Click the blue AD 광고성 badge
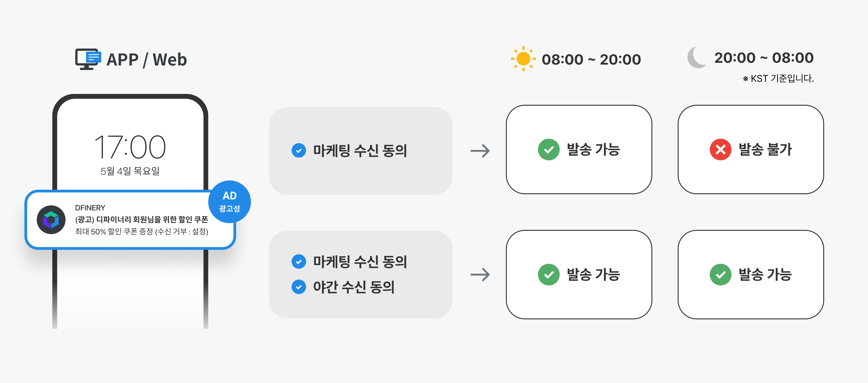Viewport: 868px width, 383px height. pyautogui.click(x=229, y=202)
